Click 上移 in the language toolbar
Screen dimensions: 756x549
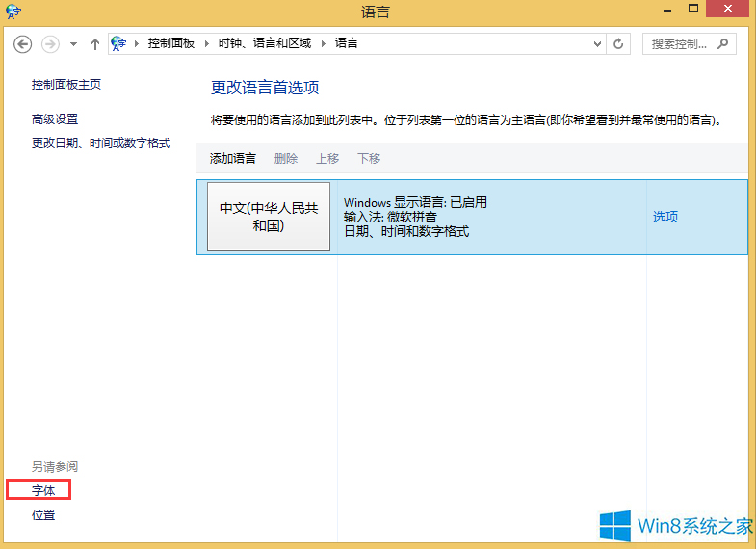pyautogui.click(x=327, y=158)
